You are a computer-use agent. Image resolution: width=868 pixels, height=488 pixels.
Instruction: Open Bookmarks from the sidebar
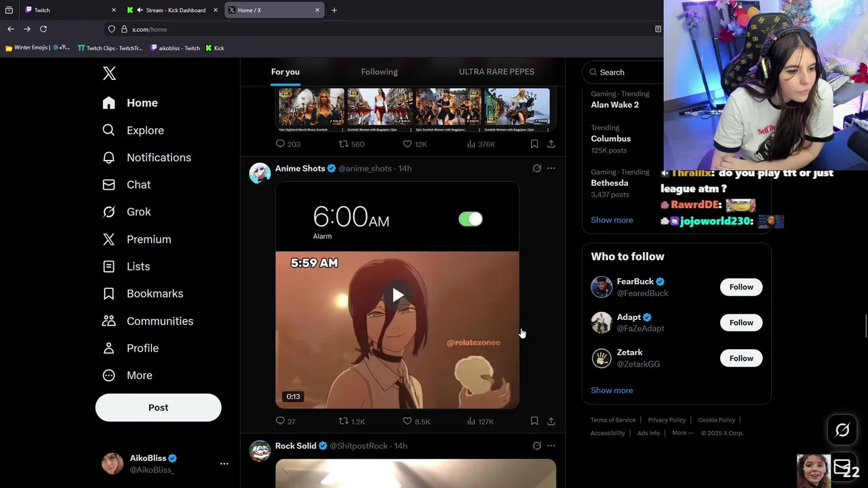click(x=142, y=293)
